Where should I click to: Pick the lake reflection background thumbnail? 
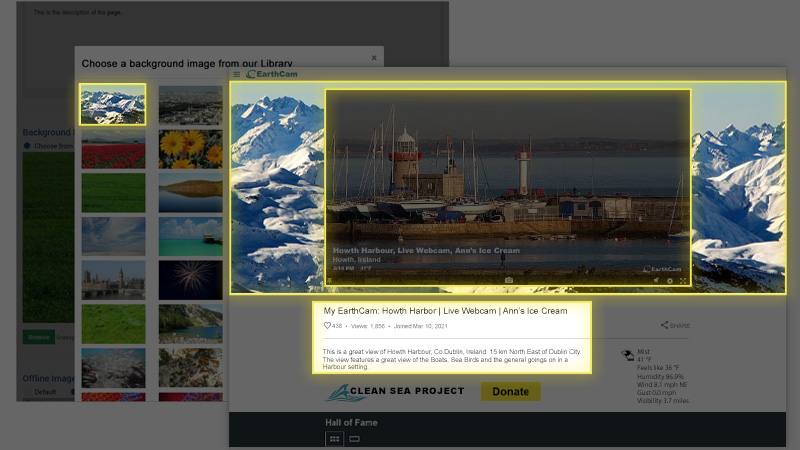190,193
